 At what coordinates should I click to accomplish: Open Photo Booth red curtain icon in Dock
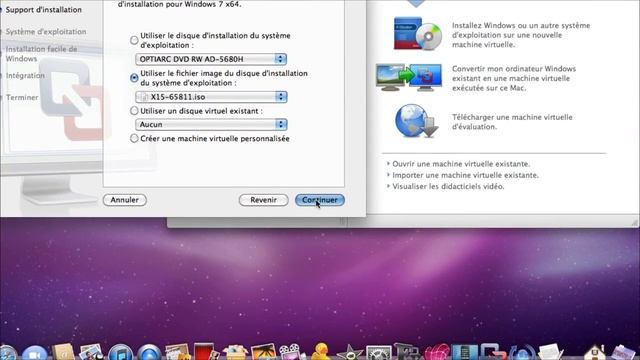204,352
